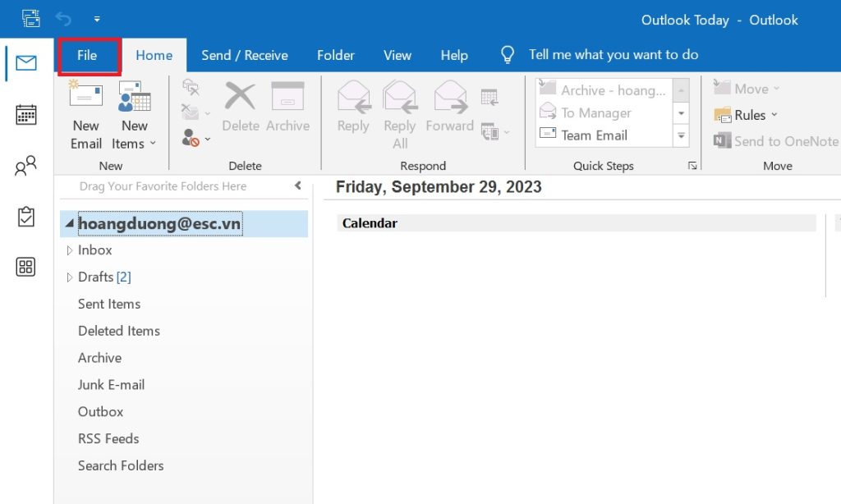Click the Calendar heading in Outlook Today
This screenshot has width=841, height=504.
370,223
